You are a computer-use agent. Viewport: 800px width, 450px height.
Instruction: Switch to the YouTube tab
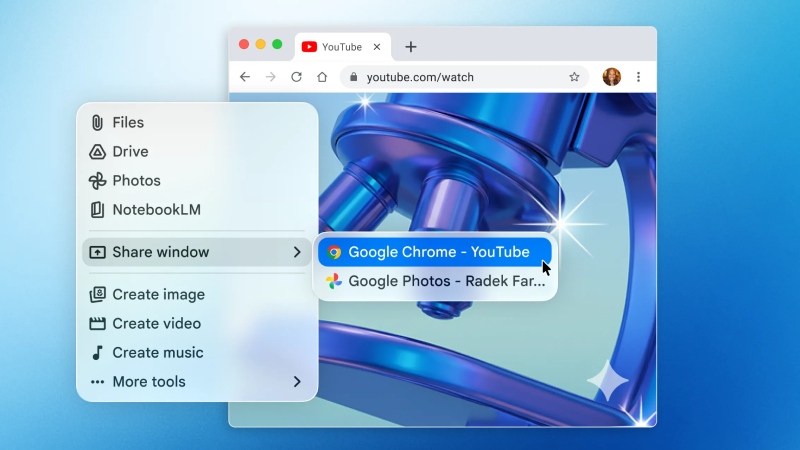coord(342,47)
